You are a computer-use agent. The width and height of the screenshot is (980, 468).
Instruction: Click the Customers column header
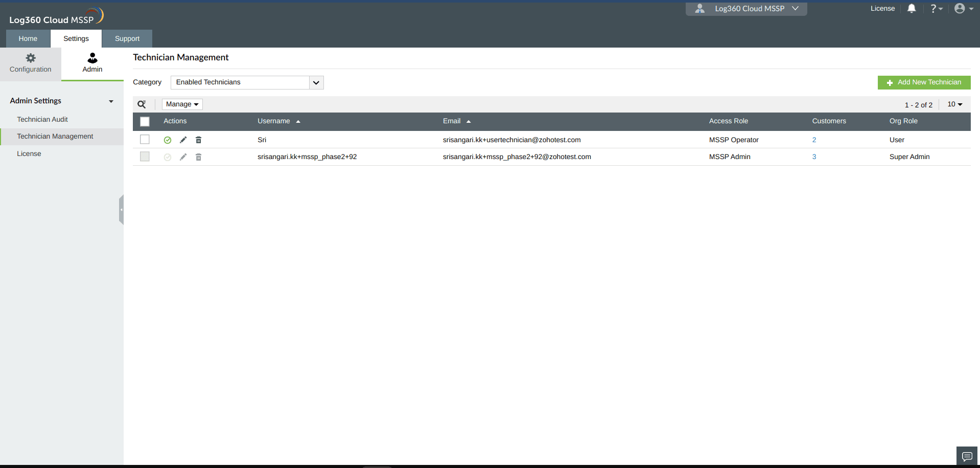(829, 121)
